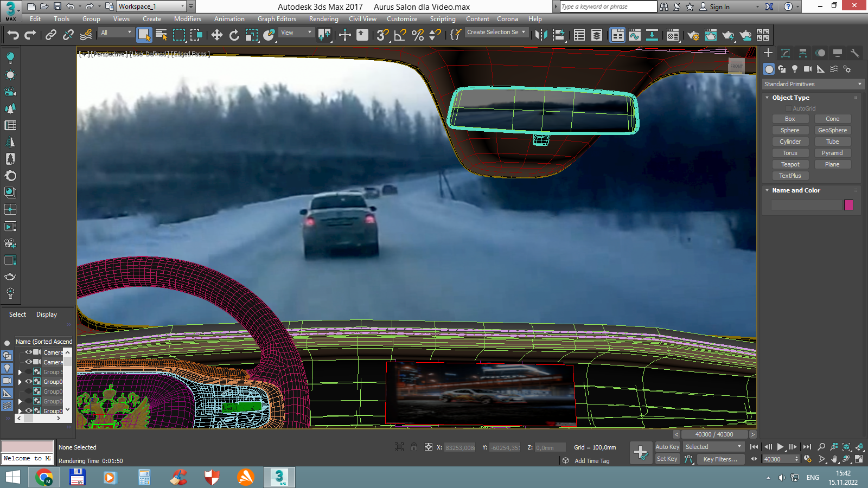
Task: Activate the Select and Rotate tool
Action: pos(234,35)
